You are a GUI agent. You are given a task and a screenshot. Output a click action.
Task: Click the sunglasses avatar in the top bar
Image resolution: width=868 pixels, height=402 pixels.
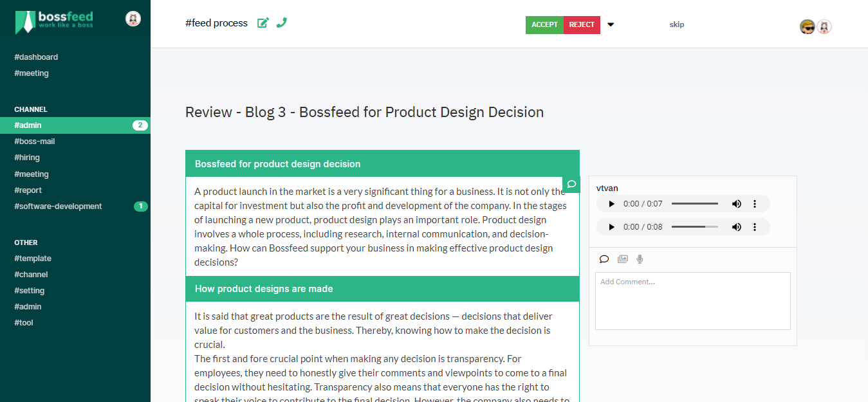point(807,26)
